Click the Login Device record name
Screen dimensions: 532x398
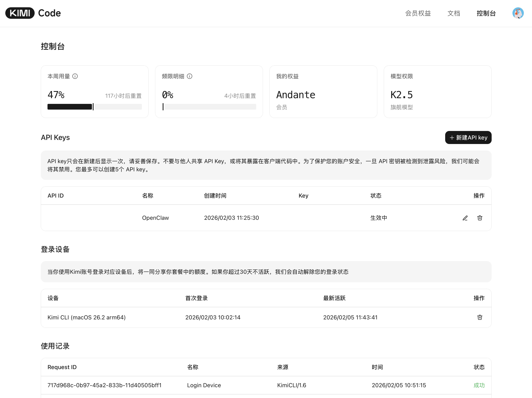[x=204, y=385]
